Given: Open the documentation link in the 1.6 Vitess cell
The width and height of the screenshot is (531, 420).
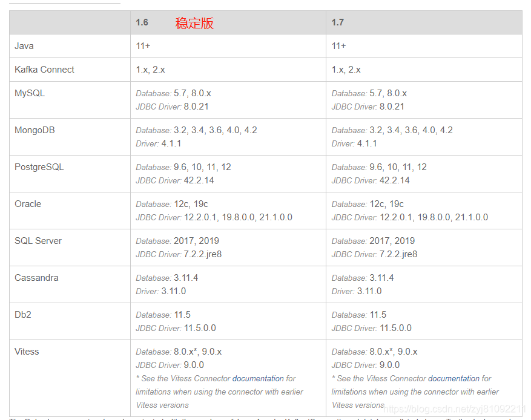Looking at the screenshot, I should 258,378.
